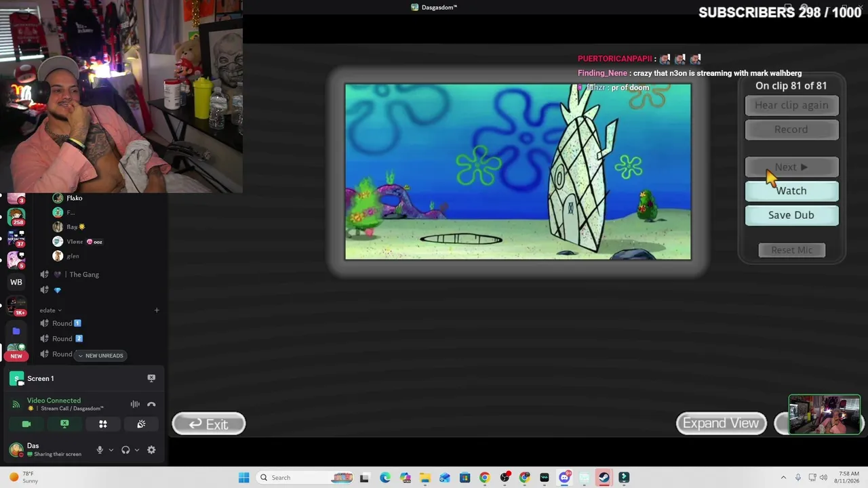
Task: Deafen audio with the headphones icon
Action: coord(125,450)
